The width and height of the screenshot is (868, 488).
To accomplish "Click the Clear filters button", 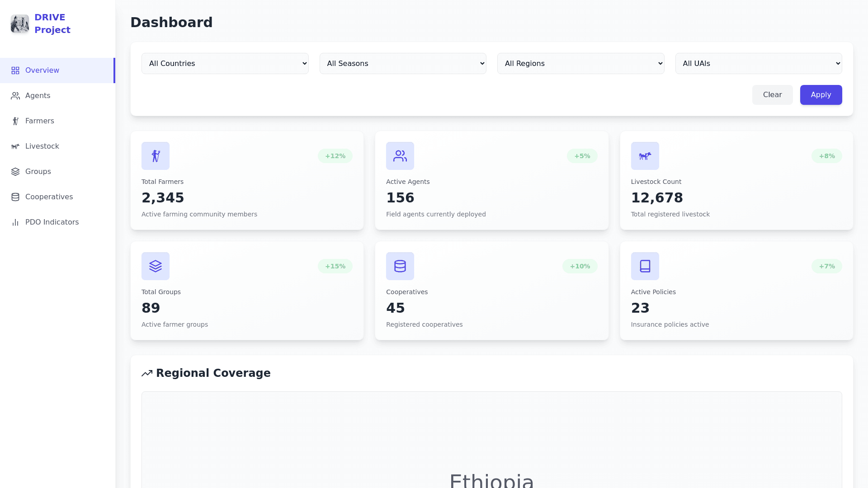I will 772,95.
